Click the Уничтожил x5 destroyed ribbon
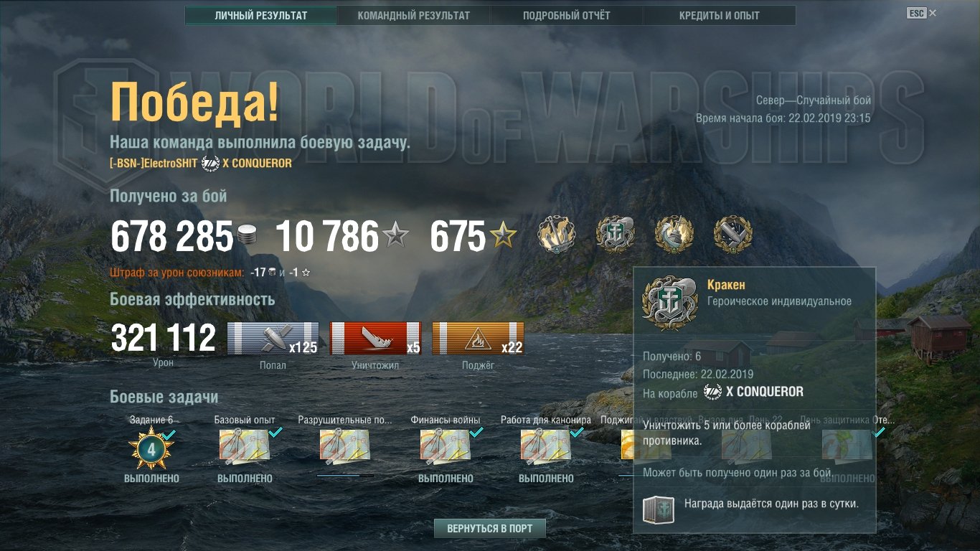Image resolution: width=980 pixels, height=551 pixels. [375, 338]
